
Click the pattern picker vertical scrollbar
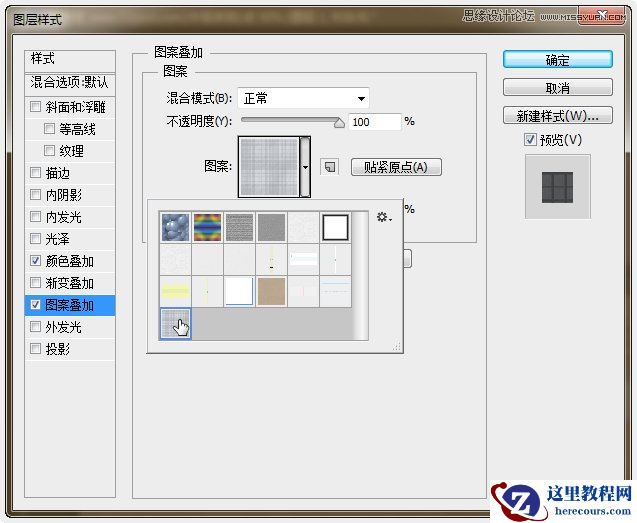[360, 275]
